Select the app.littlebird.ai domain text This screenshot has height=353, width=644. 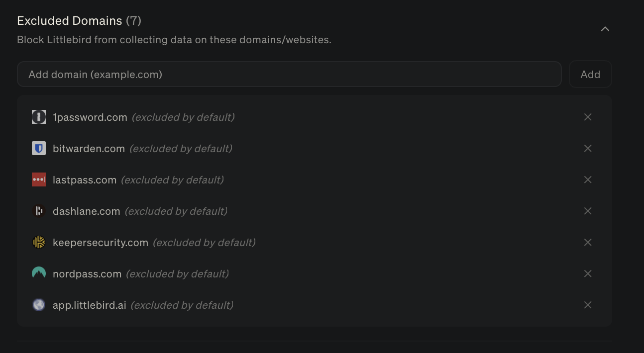click(90, 305)
